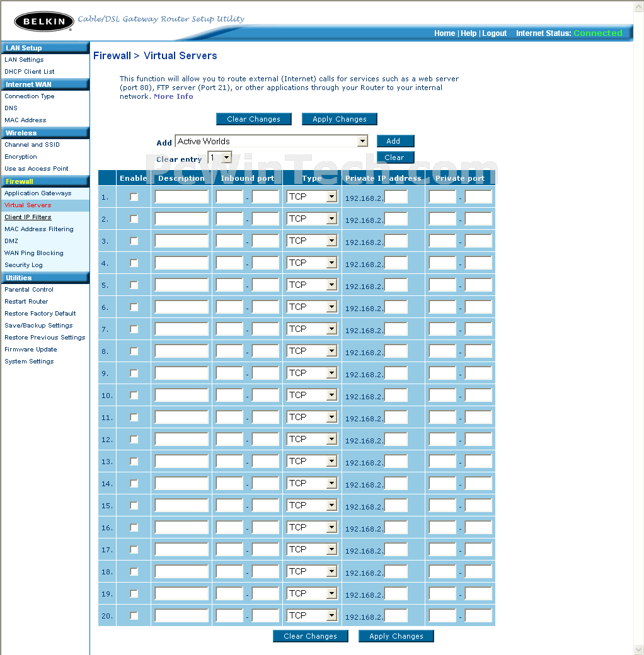The width and height of the screenshot is (644, 655).
Task: Change protocol type for row 7
Action: pos(312,329)
